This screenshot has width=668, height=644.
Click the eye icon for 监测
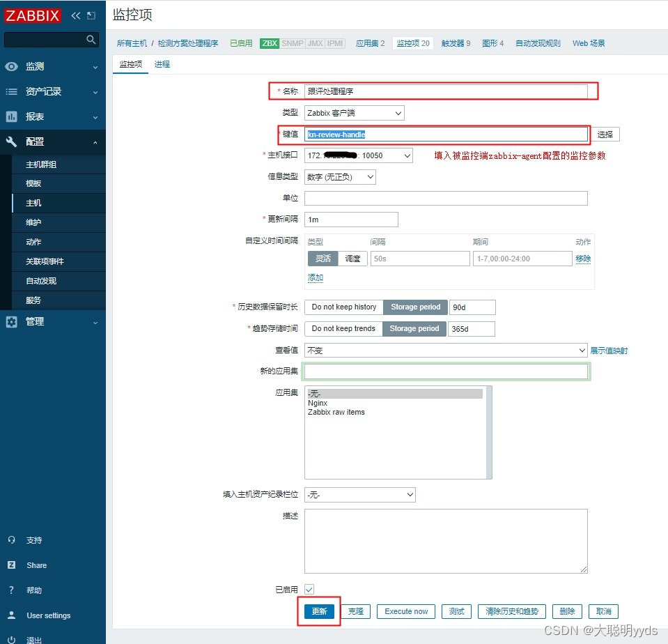click(12, 66)
